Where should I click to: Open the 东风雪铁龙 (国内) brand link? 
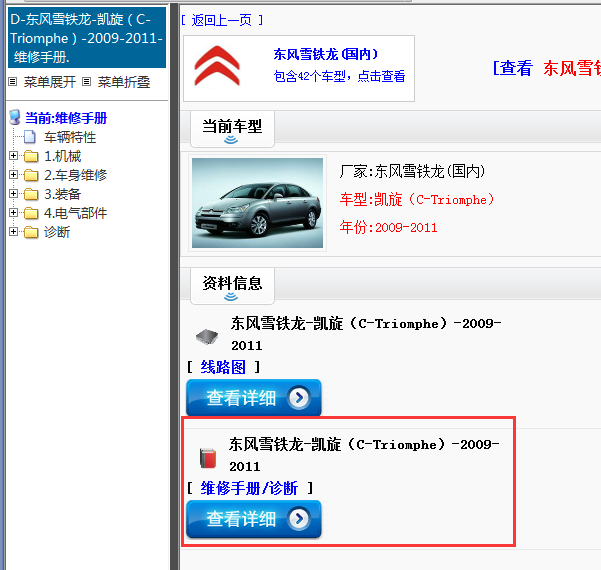coord(326,54)
